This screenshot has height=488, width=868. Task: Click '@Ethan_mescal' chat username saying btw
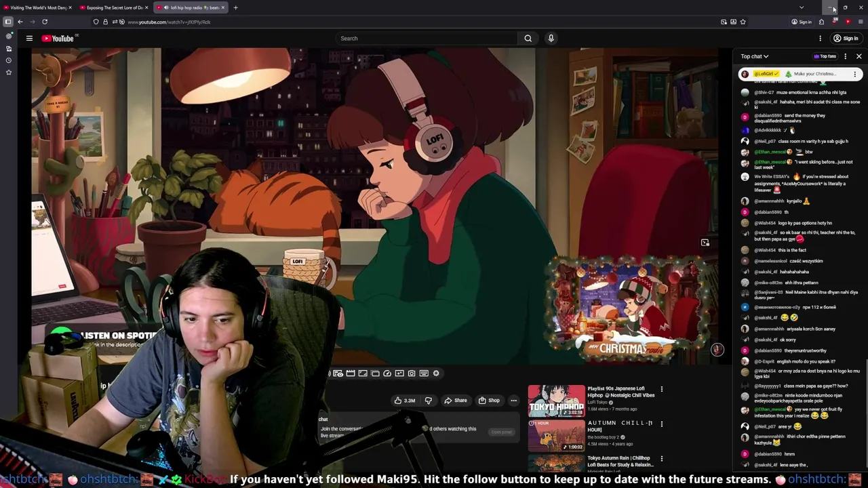pos(771,152)
